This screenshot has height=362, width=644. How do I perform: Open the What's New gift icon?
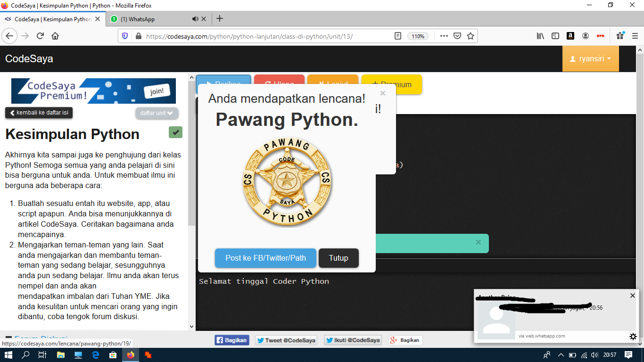point(620,36)
